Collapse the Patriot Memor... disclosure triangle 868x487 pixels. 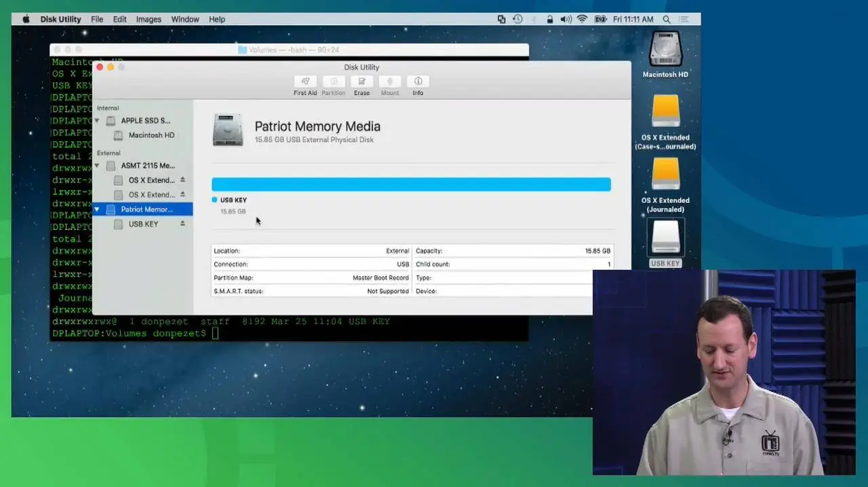97,210
